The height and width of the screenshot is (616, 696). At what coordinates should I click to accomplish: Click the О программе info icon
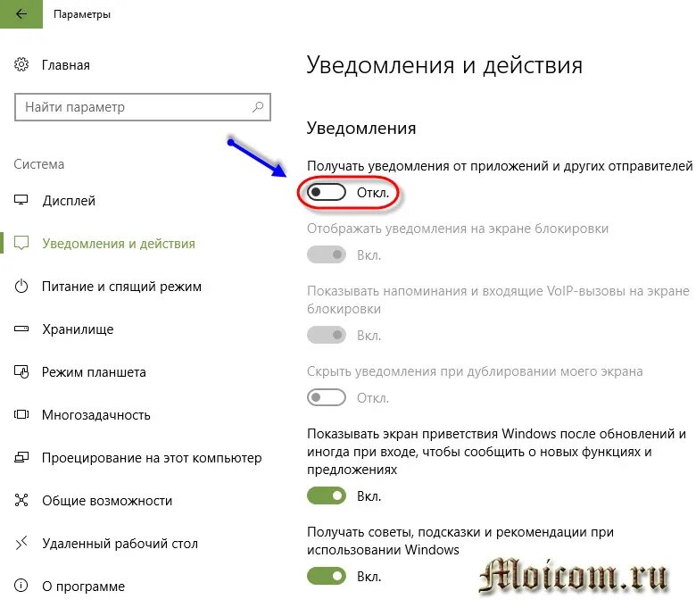click(21, 586)
